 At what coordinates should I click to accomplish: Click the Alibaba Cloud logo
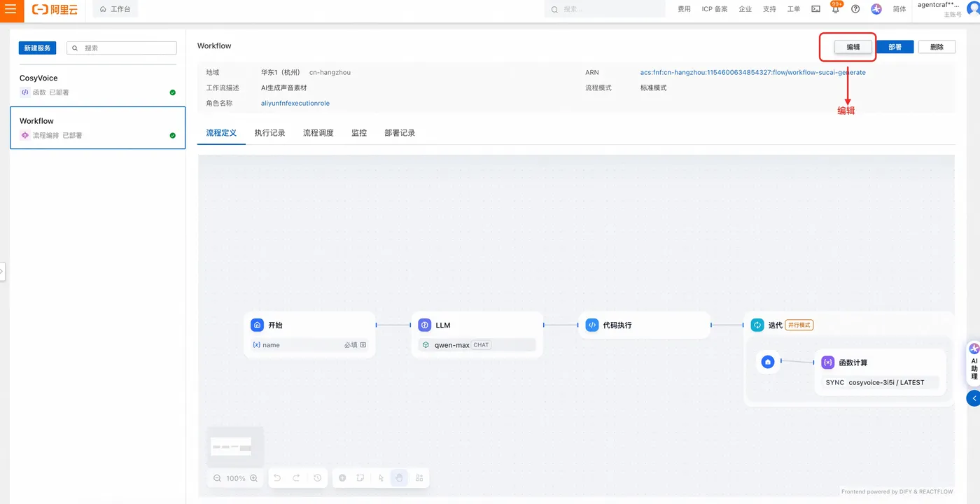54,10
